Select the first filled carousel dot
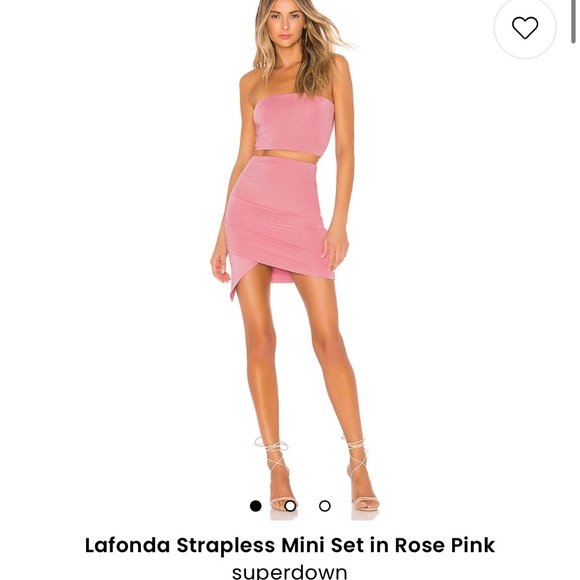The height and width of the screenshot is (580, 580). pyautogui.click(x=255, y=506)
